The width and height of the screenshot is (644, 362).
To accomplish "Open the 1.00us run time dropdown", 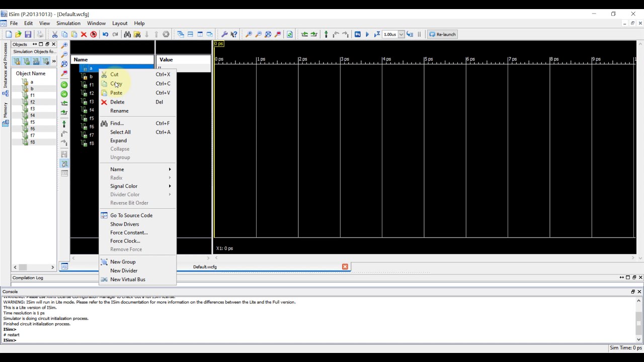I will click(401, 34).
